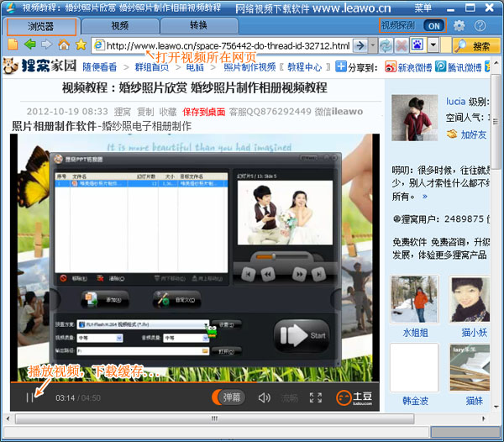Click the horizontal scrollbar thumb
Viewport: 504px width, 442px height.
point(215,418)
